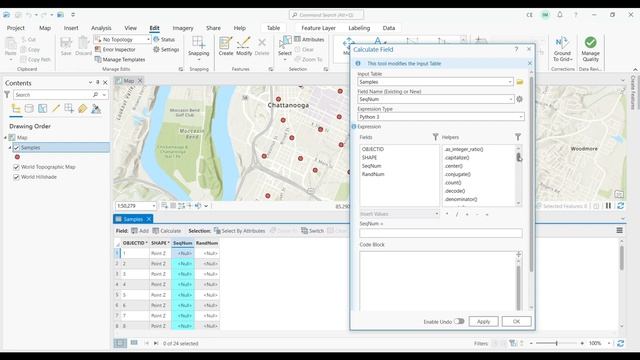The width and height of the screenshot is (640, 360).
Task: Click the OK button
Action: (516, 321)
